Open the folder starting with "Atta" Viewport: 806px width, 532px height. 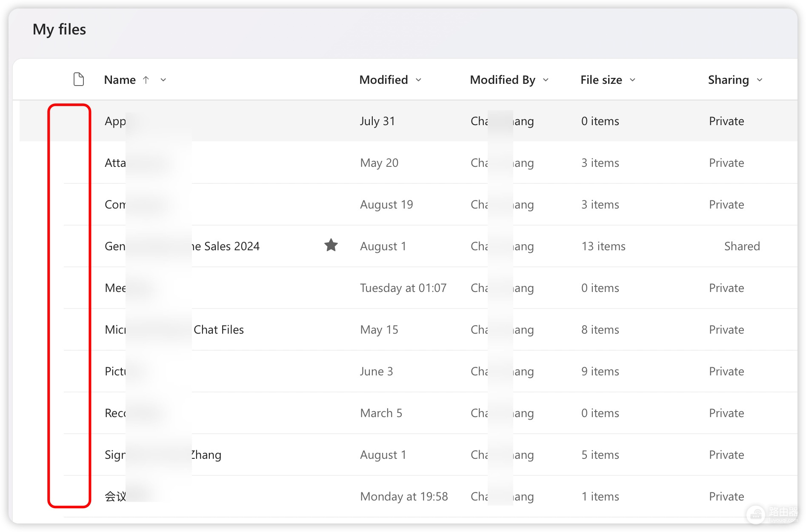point(115,163)
